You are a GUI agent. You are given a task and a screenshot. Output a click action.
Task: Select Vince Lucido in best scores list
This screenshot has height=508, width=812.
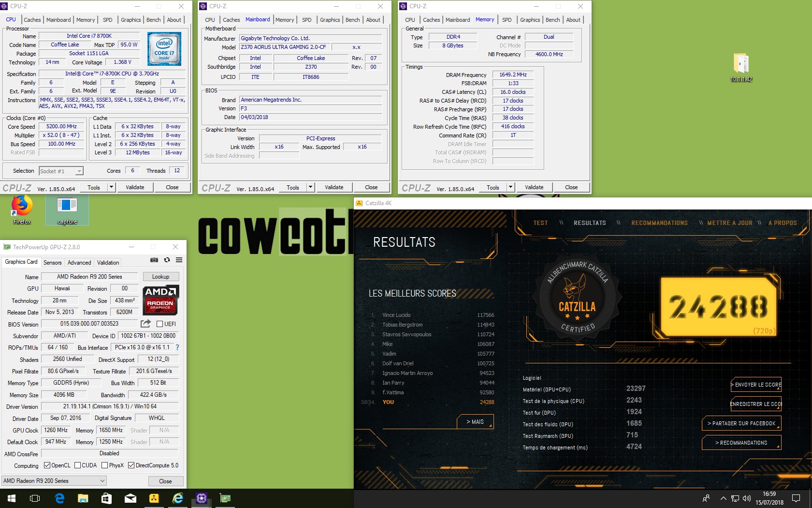point(433,315)
